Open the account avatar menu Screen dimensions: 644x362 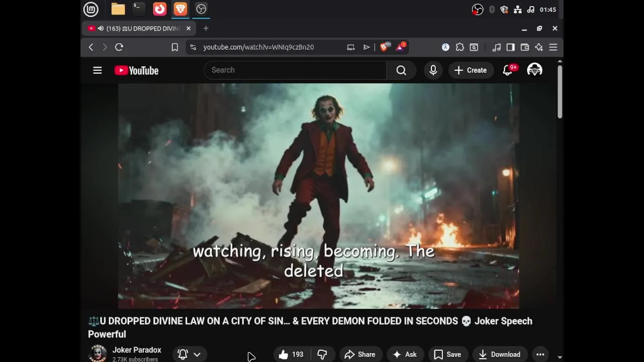pyautogui.click(x=535, y=70)
